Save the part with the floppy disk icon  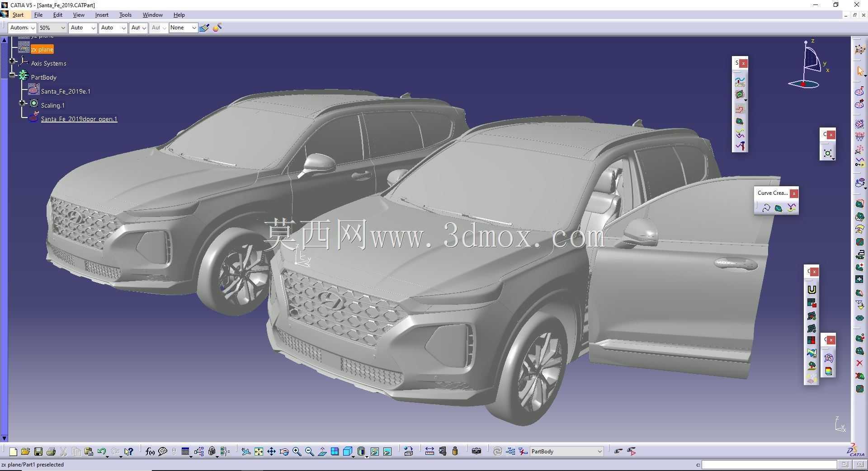tap(38, 451)
